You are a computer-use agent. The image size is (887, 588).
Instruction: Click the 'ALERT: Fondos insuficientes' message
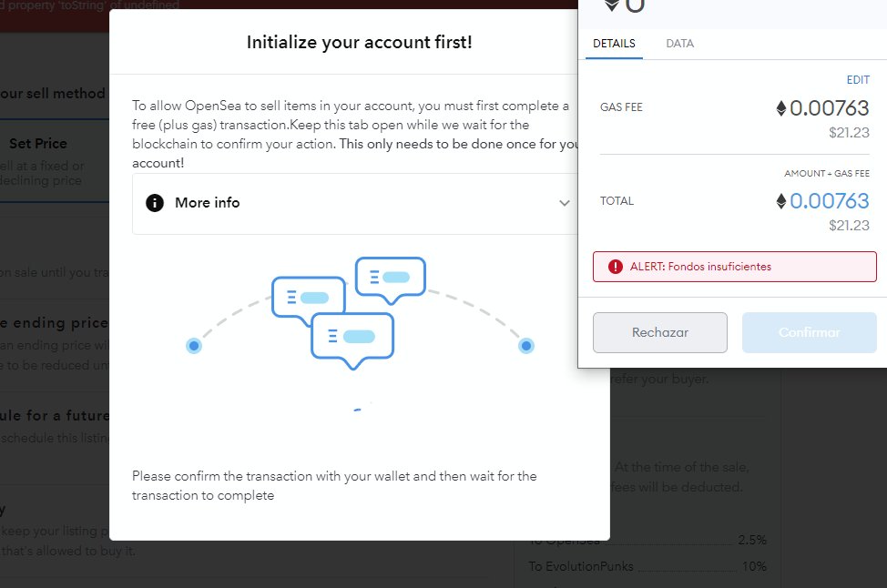click(x=735, y=267)
